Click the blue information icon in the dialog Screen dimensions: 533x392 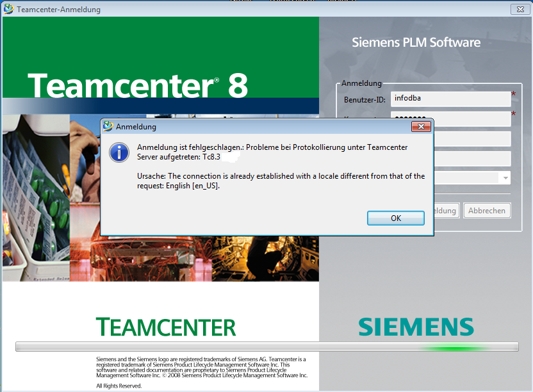pos(119,152)
